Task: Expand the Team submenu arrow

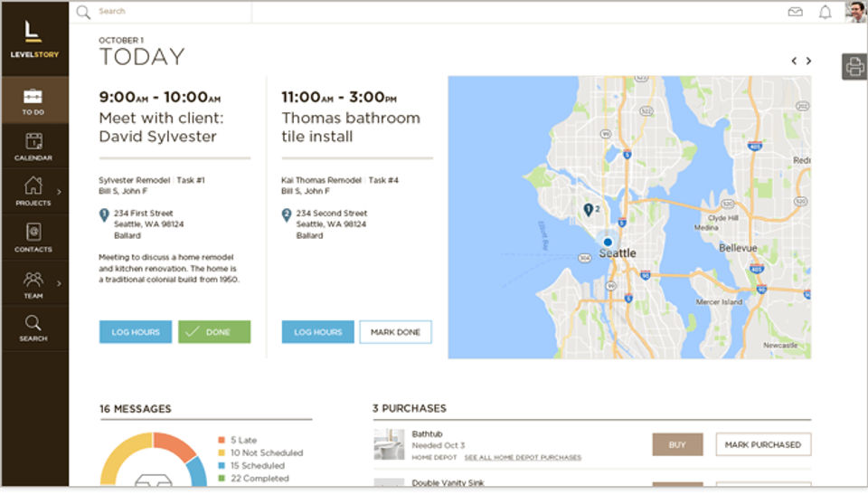Action: point(60,284)
